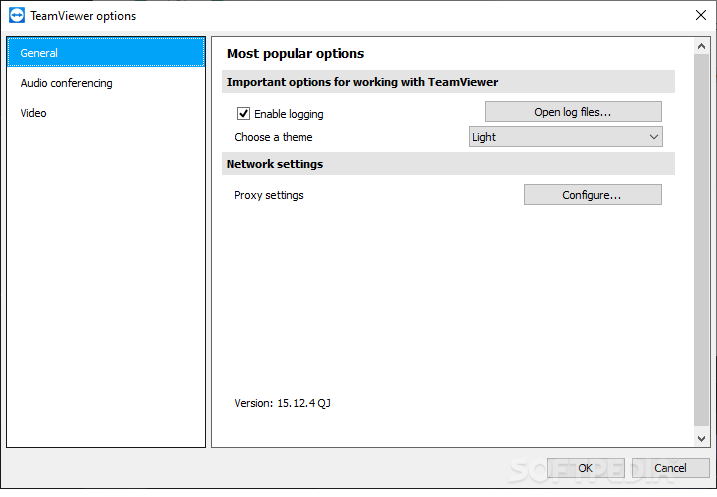Close the TeamViewer options window
Screen dimensions: 717x497
pyautogui.click(x=701, y=15)
